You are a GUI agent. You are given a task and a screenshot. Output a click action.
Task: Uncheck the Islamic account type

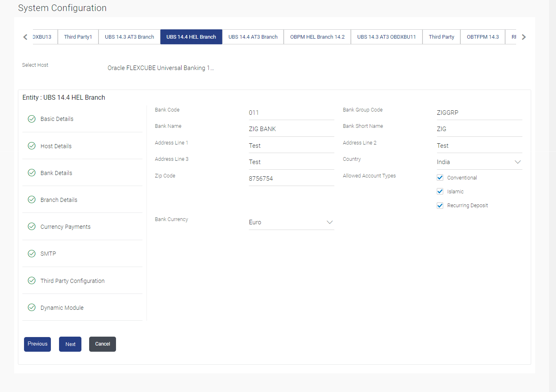[440, 191]
